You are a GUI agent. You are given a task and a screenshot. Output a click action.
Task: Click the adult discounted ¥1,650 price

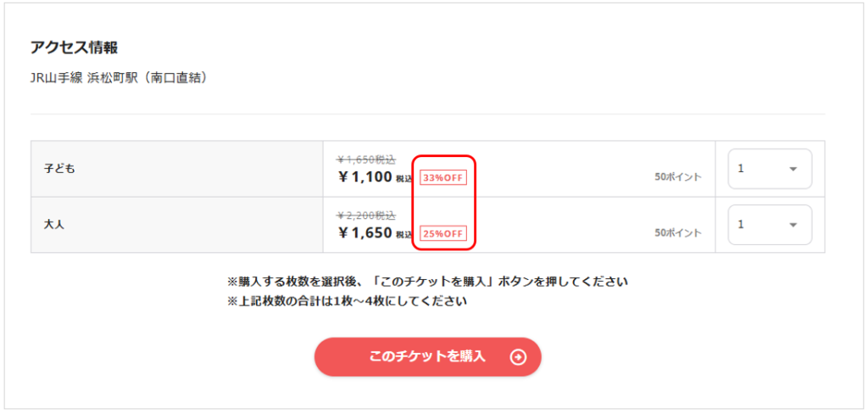click(x=364, y=232)
